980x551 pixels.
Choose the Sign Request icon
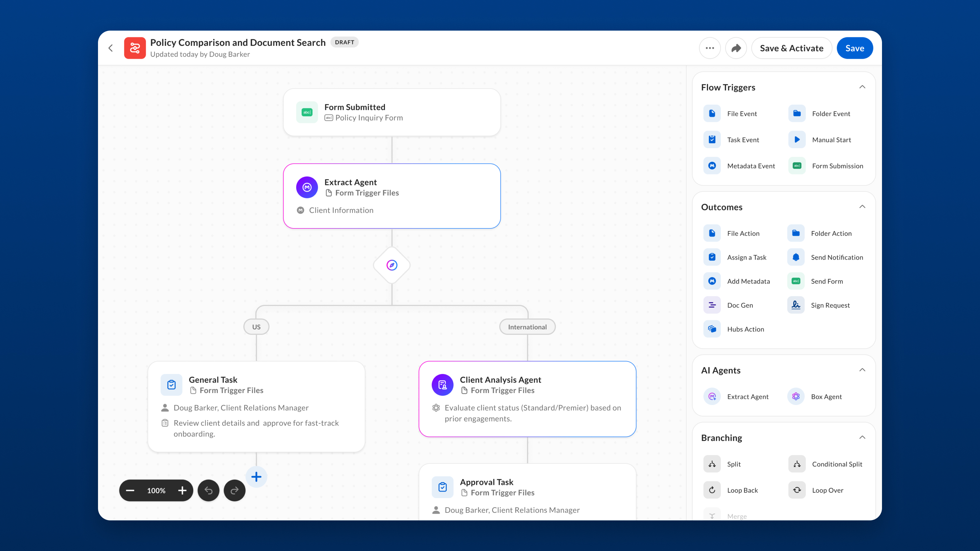point(796,305)
